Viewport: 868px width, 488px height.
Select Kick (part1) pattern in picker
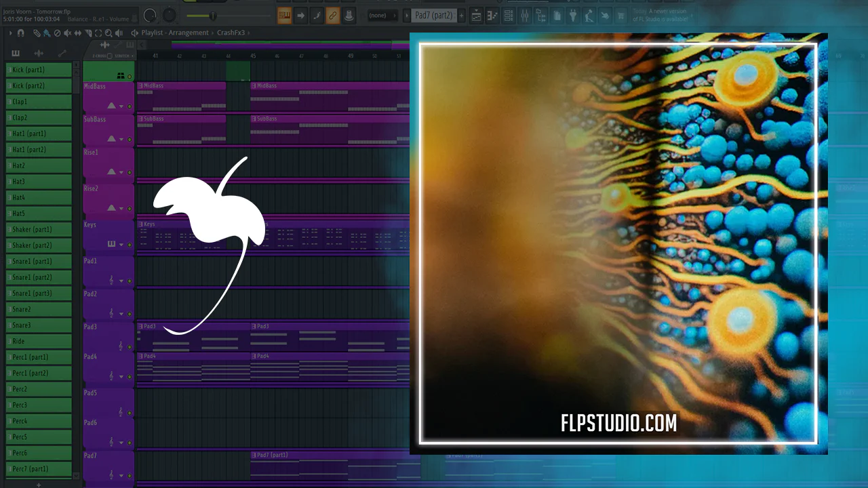[x=39, y=70]
